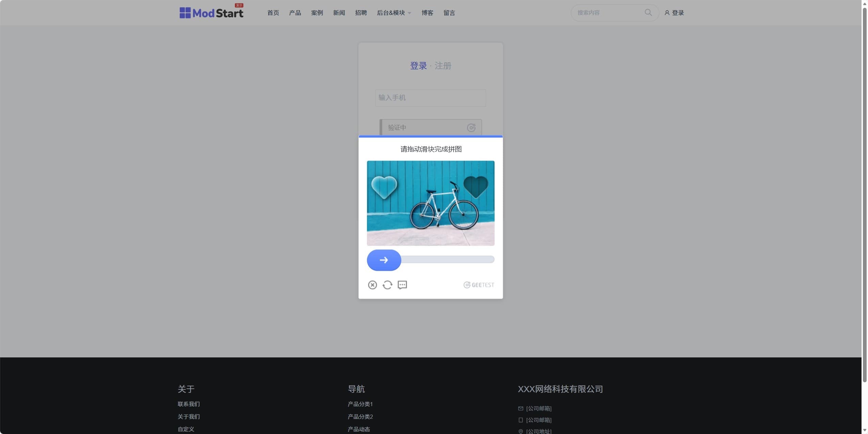Image resolution: width=868 pixels, height=434 pixels.
Task: Click the ModStart logo
Action: pyautogui.click(x=211, y=13)
